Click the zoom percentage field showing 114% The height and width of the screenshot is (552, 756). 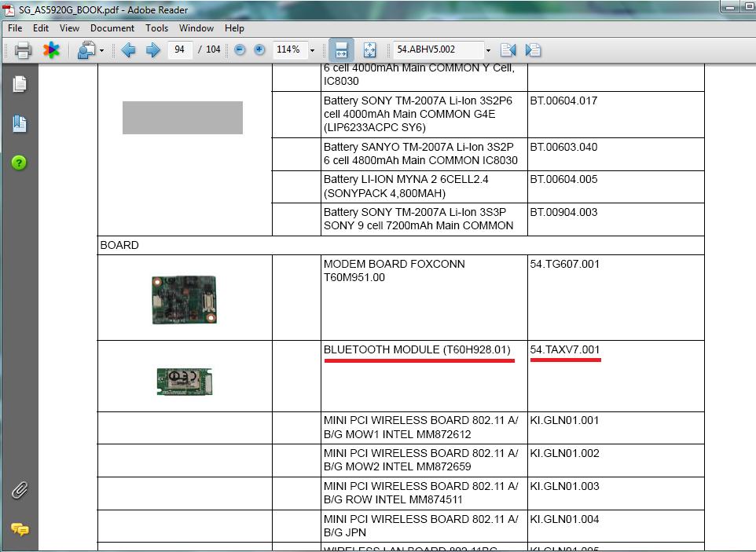click(x=290, y=49)
